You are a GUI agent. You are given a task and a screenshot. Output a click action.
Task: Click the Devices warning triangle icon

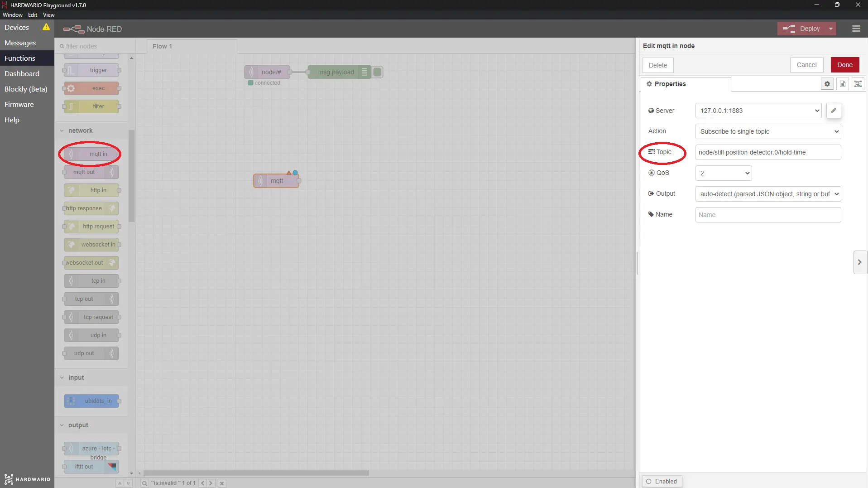pos(46,27)
